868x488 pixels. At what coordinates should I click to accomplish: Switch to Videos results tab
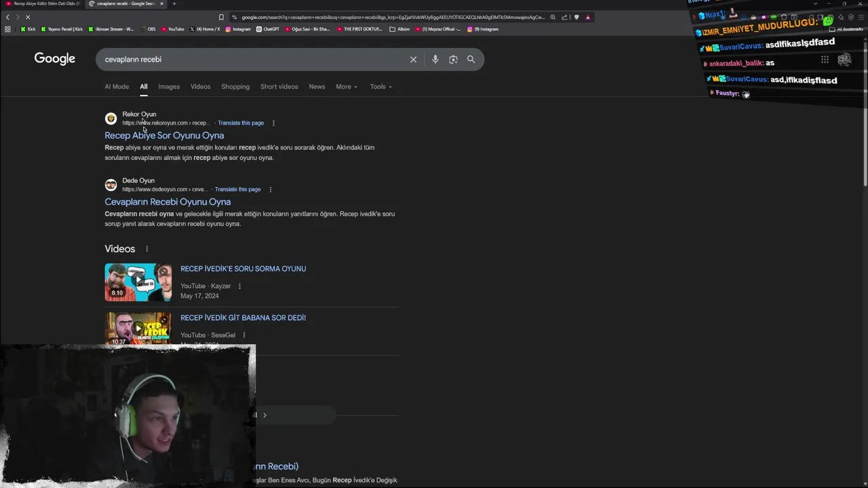(x=201, y=87)
